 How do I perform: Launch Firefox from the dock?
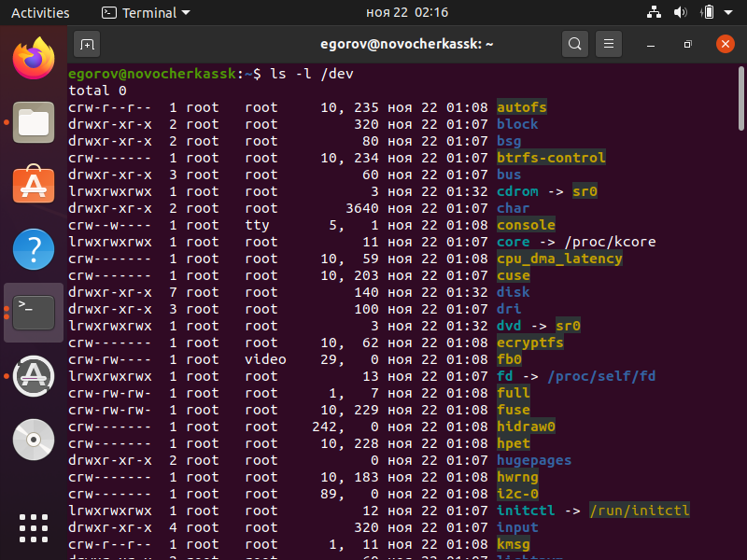coord(34,60)
